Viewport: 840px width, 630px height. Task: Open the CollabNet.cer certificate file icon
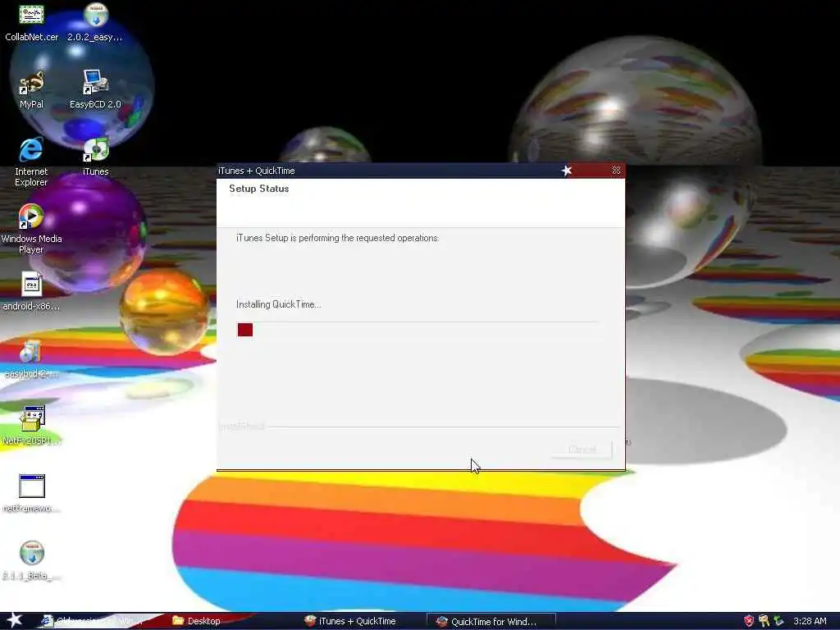click(31, 15)
